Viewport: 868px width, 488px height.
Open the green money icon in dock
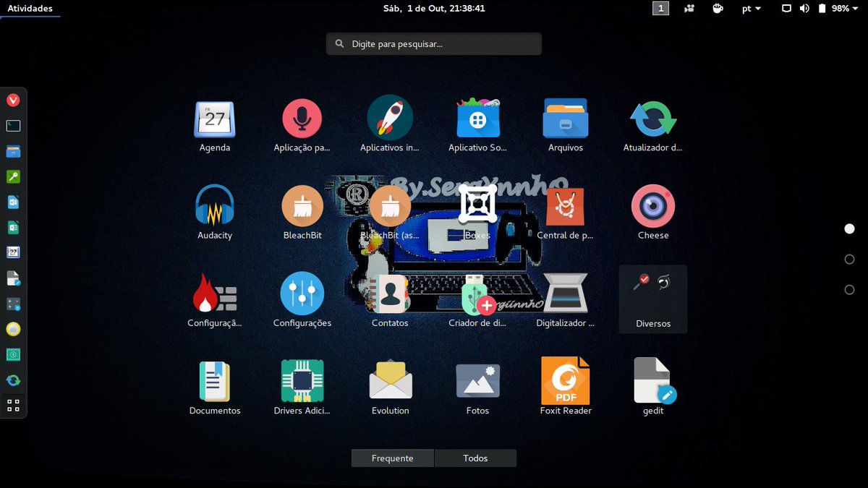pyautogui.click(x=13, y=355)
